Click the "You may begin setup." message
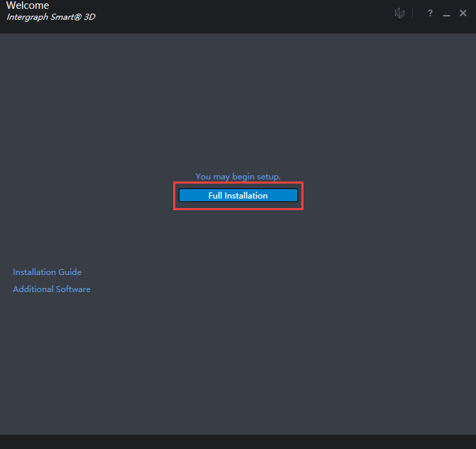The width and height of the screenshot is (476, 449). click(x=238, y=176)
